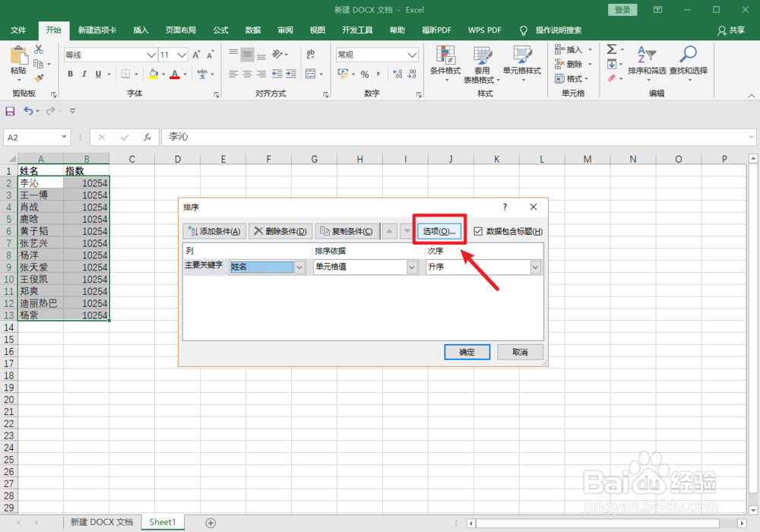Click the 选项 button in the Sort dialog

point(439,230)
